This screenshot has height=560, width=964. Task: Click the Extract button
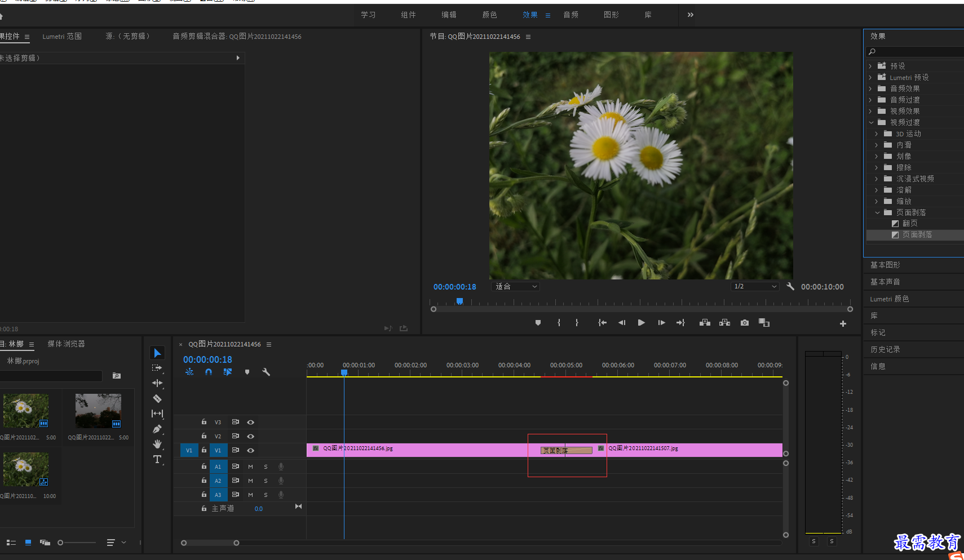(725, 323)
